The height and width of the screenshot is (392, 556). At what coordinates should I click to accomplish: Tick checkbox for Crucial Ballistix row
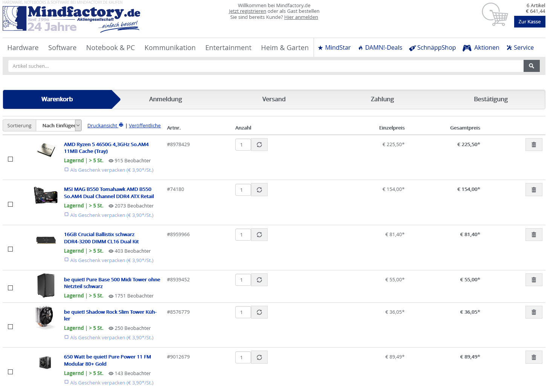pyautogui.click(x=11, y=249)
